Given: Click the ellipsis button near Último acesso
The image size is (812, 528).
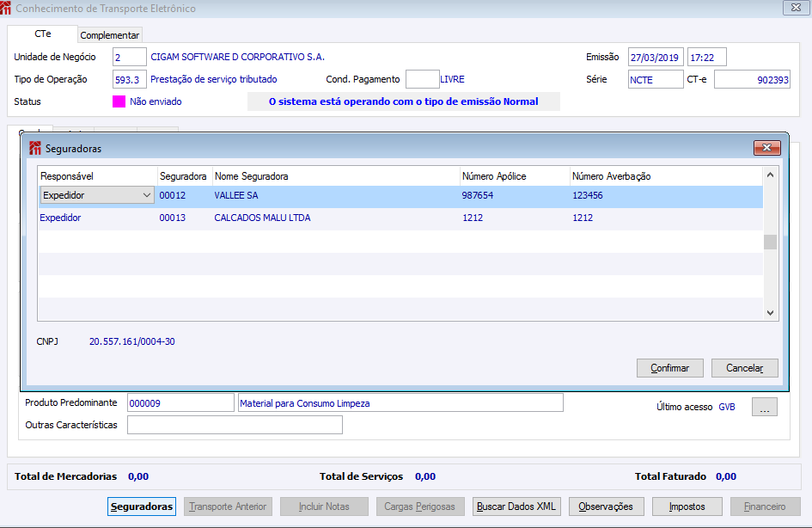Looking at the screenshot, I should 765,407.
